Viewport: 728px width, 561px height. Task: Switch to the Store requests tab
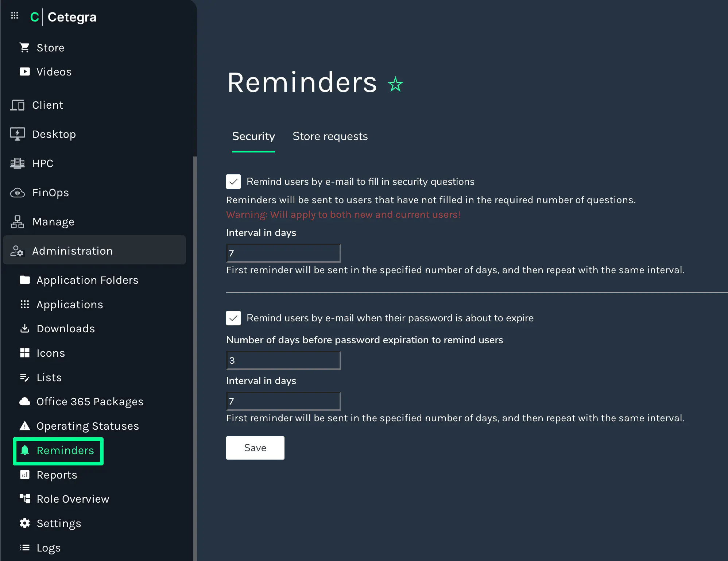pos(330,136)
